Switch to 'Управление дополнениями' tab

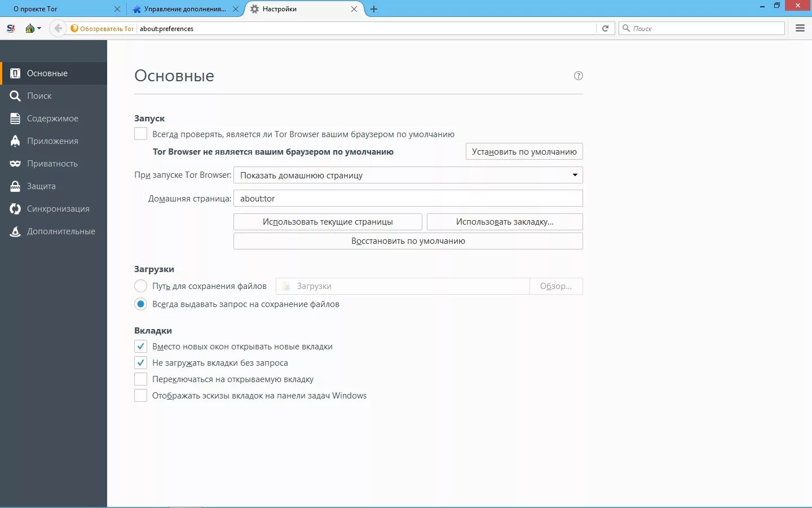point(184,9)
